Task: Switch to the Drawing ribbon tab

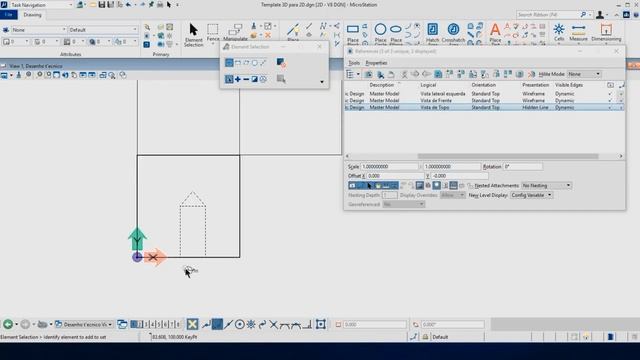Action: click(32, 15)
